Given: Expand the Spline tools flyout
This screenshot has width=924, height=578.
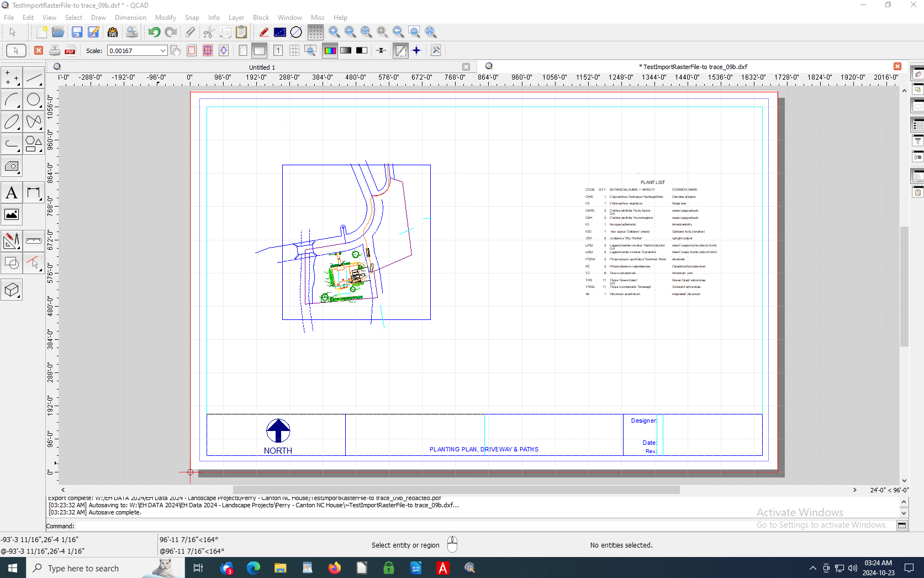Looking at the screenshot, I should 34,122.
